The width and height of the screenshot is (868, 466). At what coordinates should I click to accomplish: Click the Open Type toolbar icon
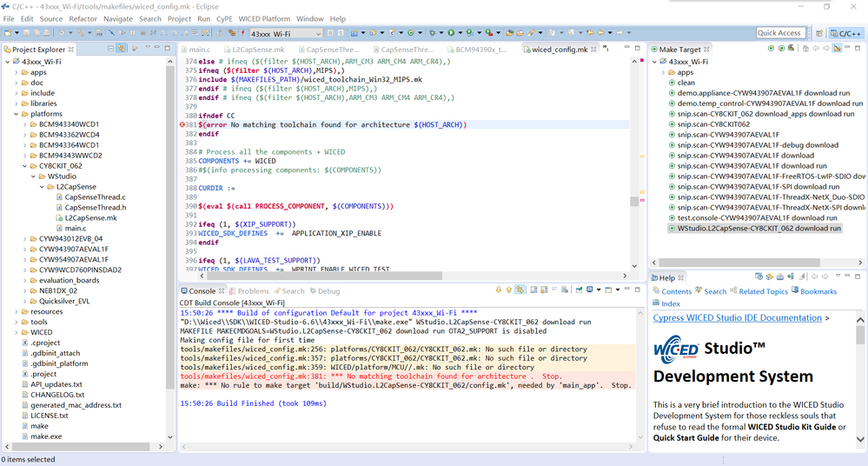point(510,33)
